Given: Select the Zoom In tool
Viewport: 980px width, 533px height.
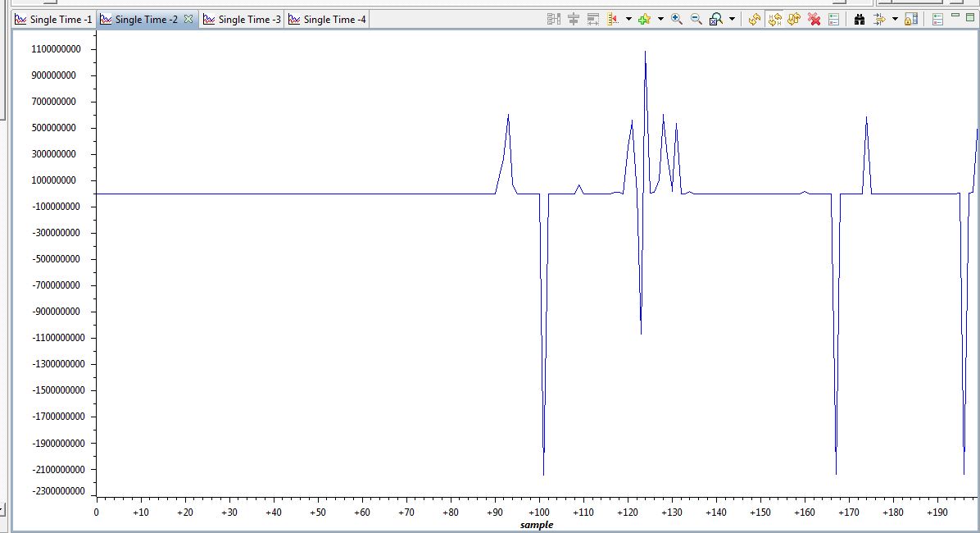Looking at the screenshot, I should (x=676, y=19).
